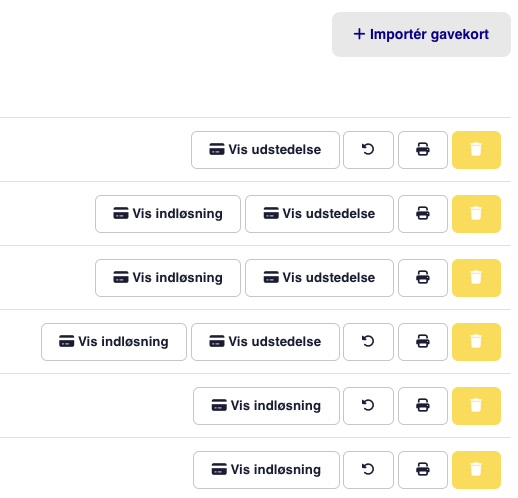Image resolution: width=518 pixels, height=498 pixels.
Task: Print the last row's gift card
Action: click(423, 470)
